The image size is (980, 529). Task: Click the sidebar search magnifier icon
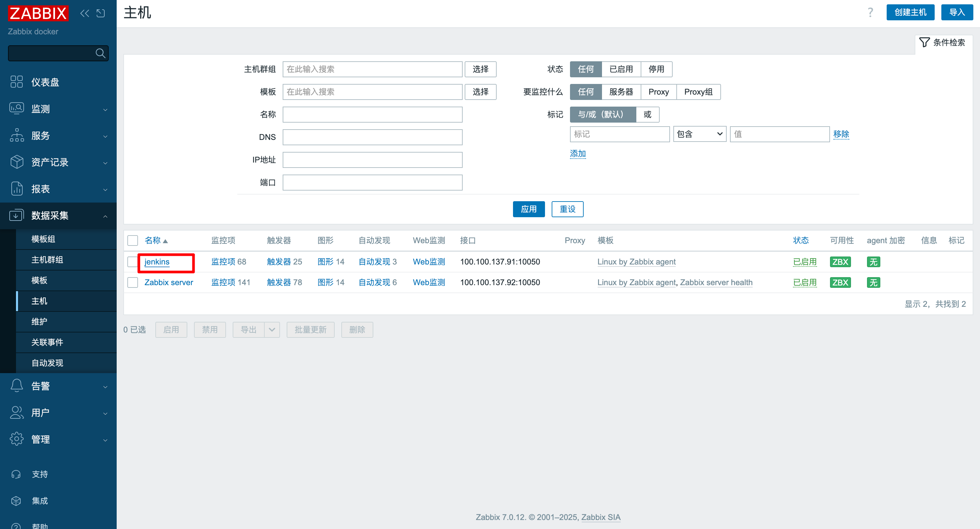tap(100, 53)
